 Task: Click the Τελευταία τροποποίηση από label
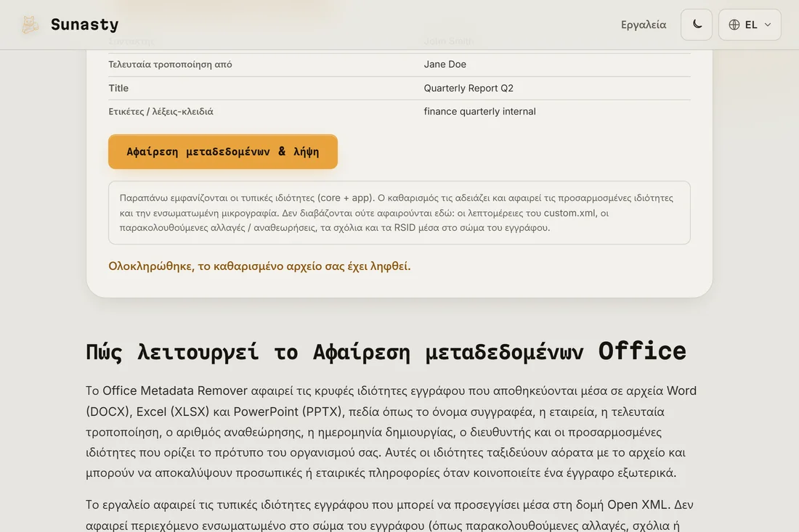pos(170,64)
